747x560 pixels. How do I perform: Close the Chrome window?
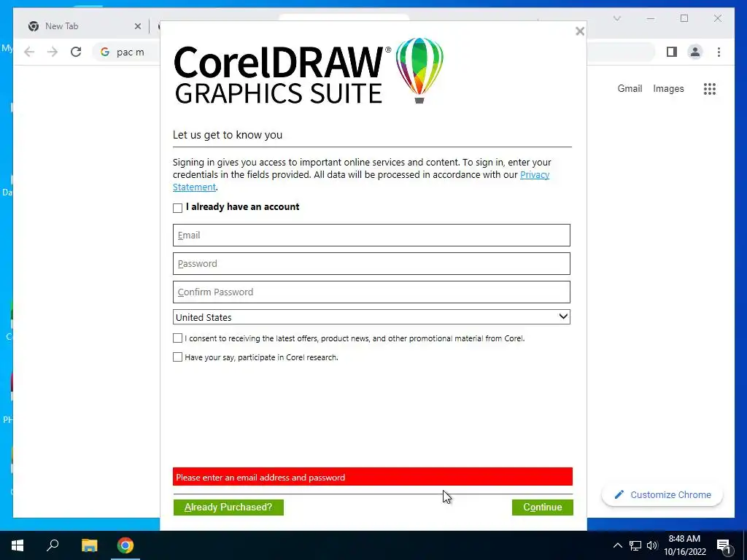tap(718, 18)
